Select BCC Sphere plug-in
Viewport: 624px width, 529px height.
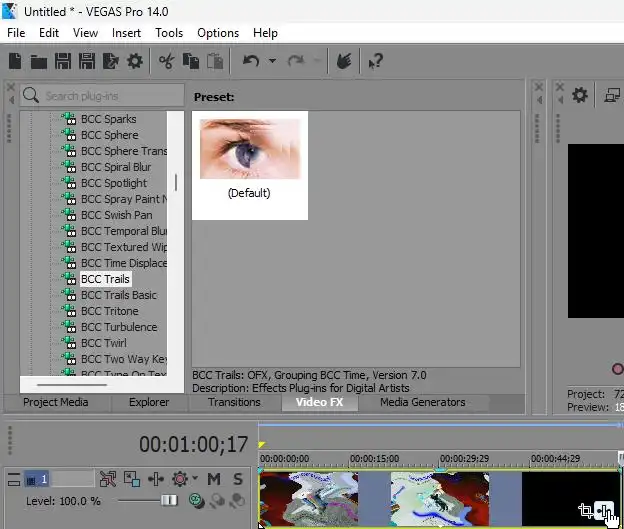(x=109, y=135)
